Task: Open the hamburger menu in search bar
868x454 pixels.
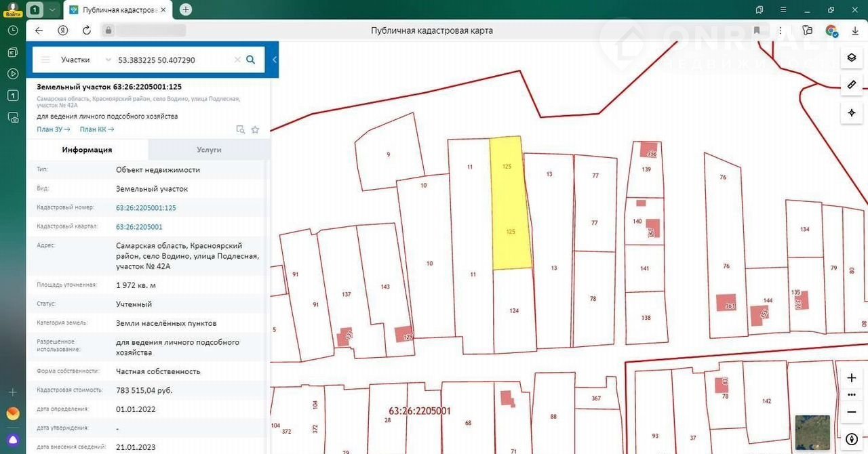Action: point(45,60)
